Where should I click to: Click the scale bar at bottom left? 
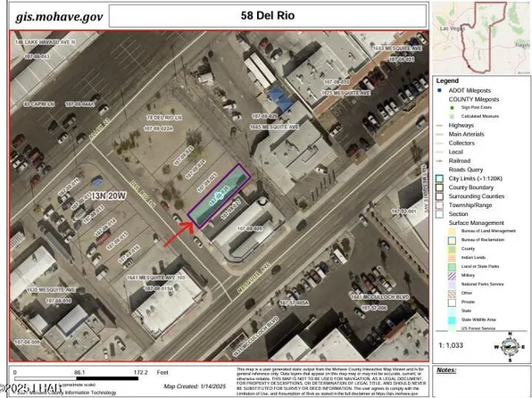click(77, 378)
